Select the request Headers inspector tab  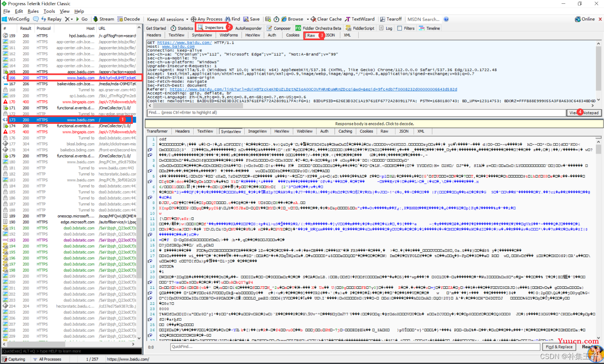coord(154,35)
